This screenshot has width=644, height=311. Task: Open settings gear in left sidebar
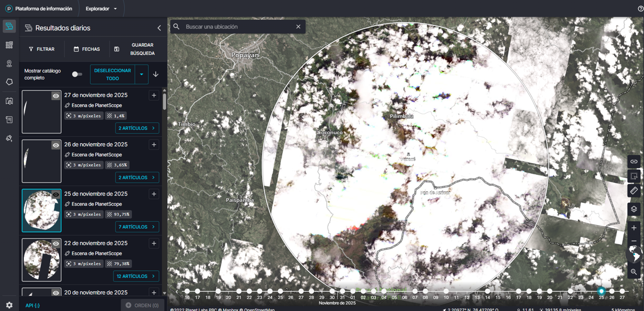(x=9, y=305)
